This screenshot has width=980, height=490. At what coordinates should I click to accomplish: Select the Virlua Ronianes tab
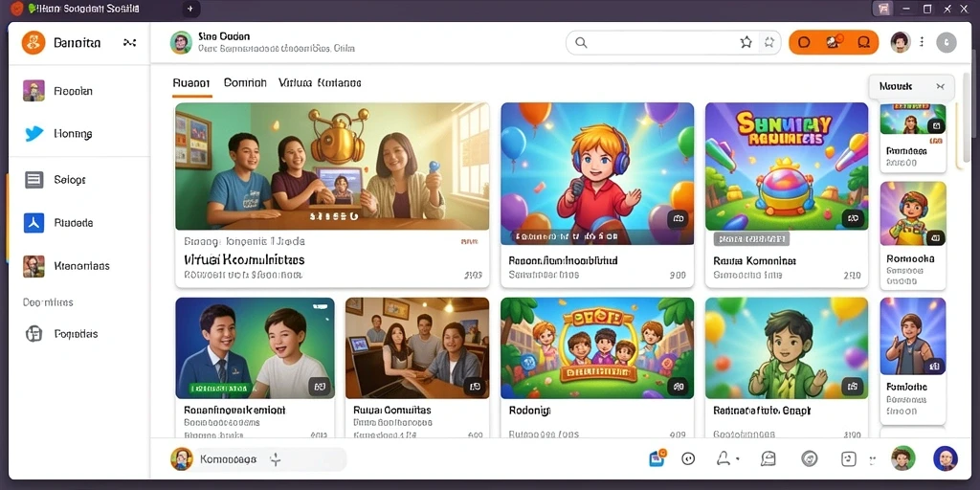pyautogui.click(x=320, y=82)
